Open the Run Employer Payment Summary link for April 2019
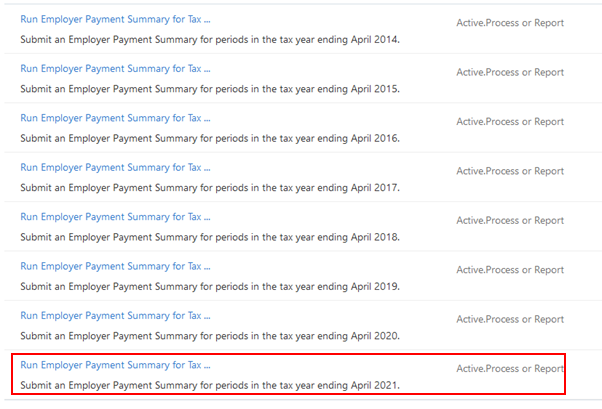 (115, 266)
